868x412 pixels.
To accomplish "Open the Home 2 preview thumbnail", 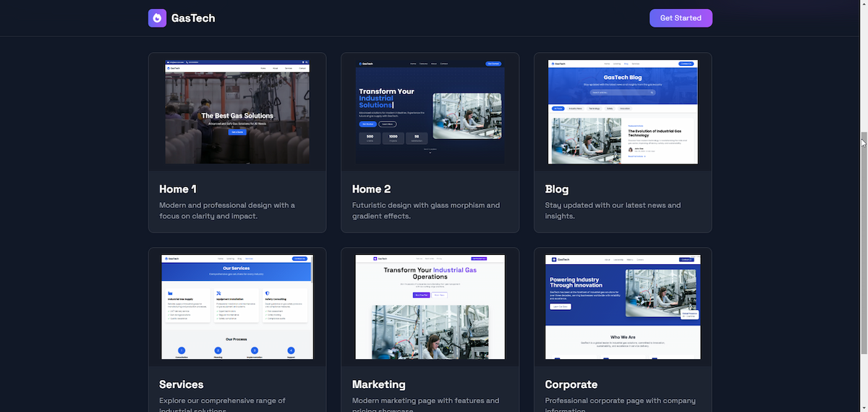I will [x=430, y=112].
